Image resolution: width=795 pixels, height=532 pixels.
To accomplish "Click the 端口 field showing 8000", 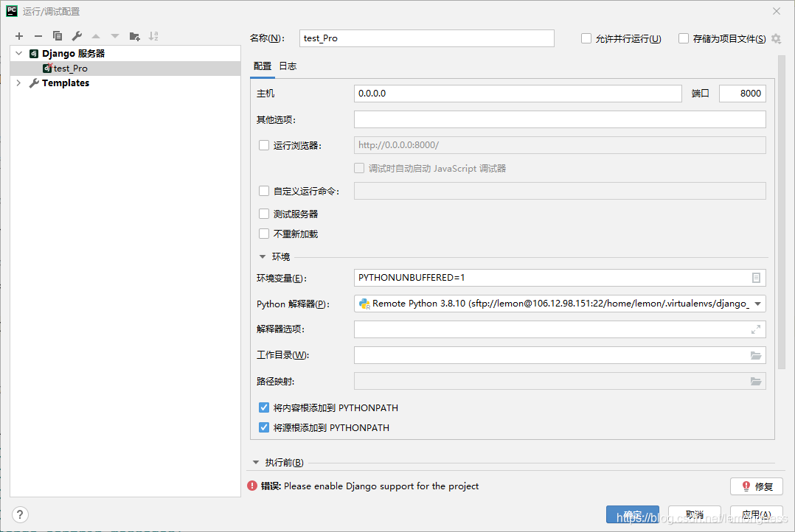I will [x=742, y=94].
